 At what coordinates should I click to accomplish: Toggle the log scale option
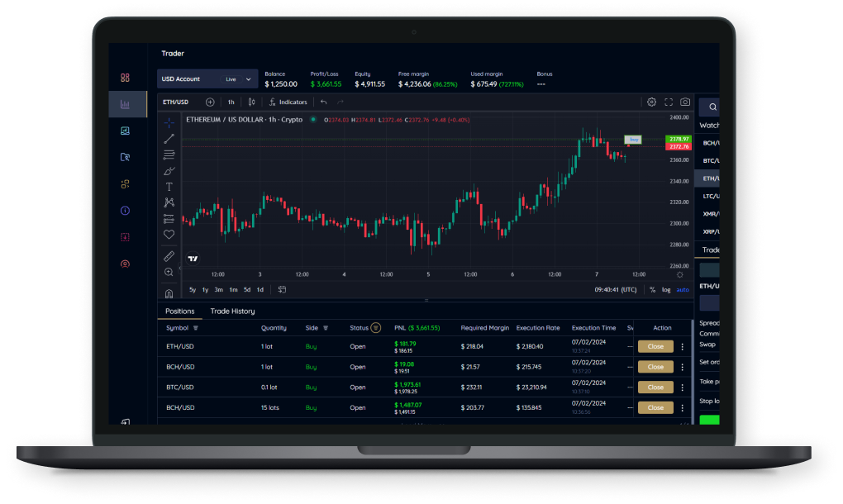tap(666, 290)
